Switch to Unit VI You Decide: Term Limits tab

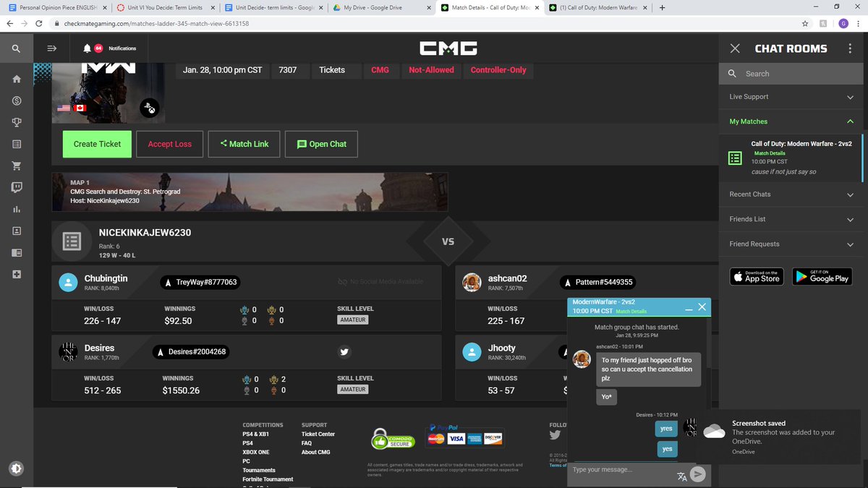point(164,7)
